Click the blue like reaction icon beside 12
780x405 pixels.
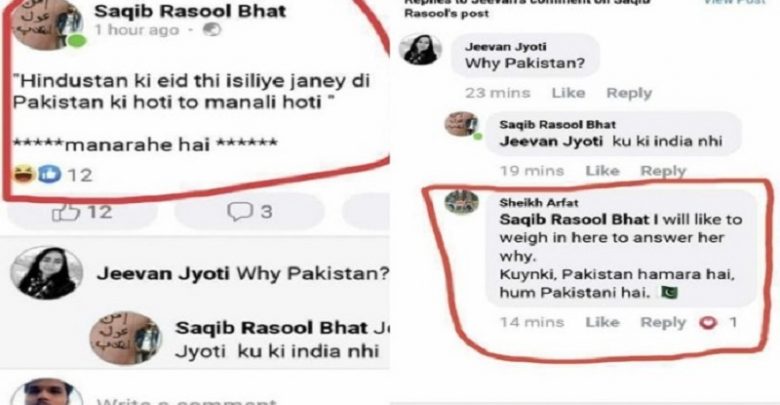49,175
